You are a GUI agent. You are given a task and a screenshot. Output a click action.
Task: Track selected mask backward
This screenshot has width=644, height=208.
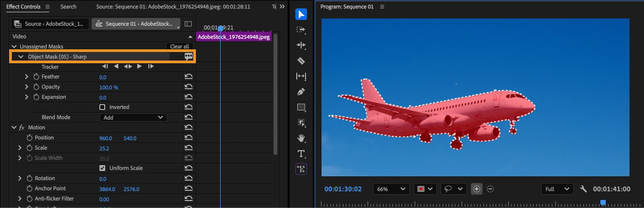coord(116,66)
